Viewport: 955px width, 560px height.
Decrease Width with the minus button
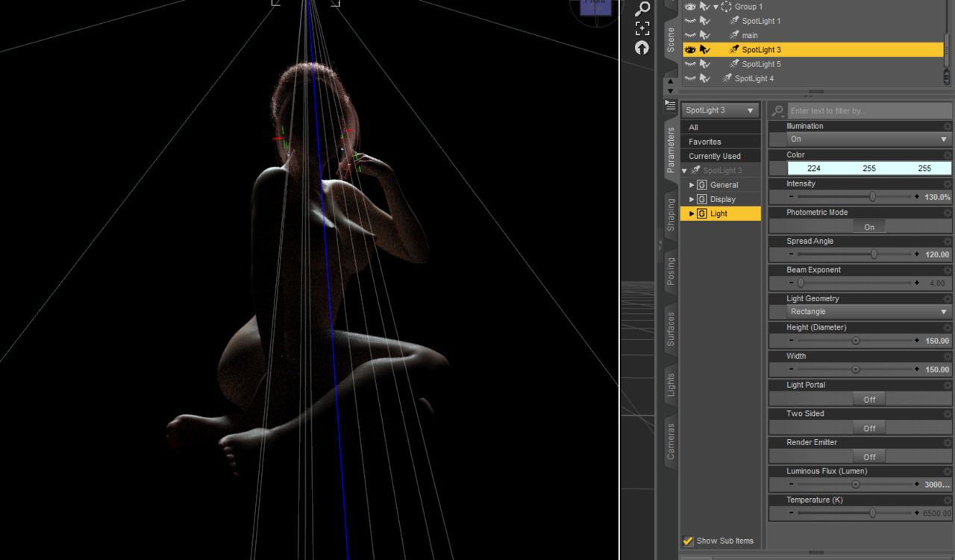(x=792, y=369)
